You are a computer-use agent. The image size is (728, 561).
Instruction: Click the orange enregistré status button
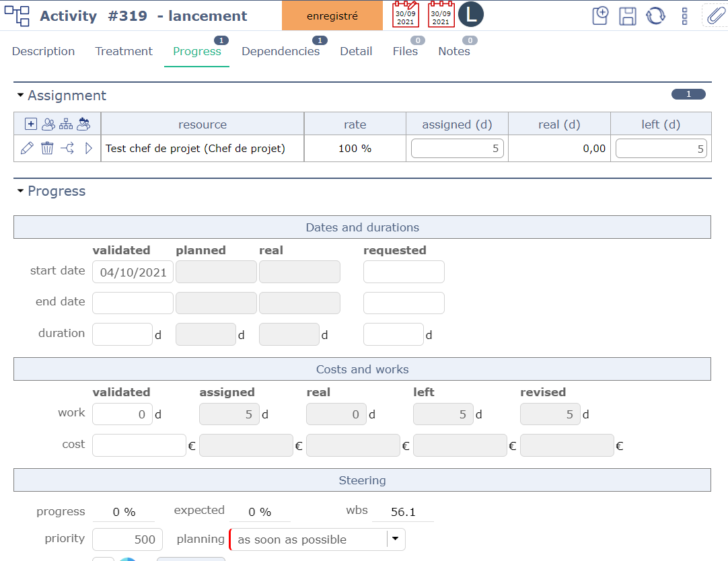[x=332, y=16]
